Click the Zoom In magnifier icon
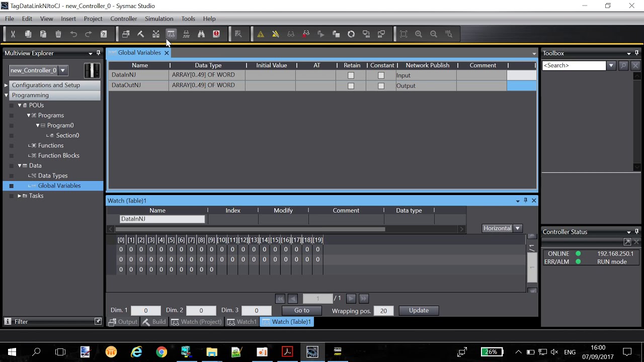This screenshot has width=644, height=362. coord(419,34)
